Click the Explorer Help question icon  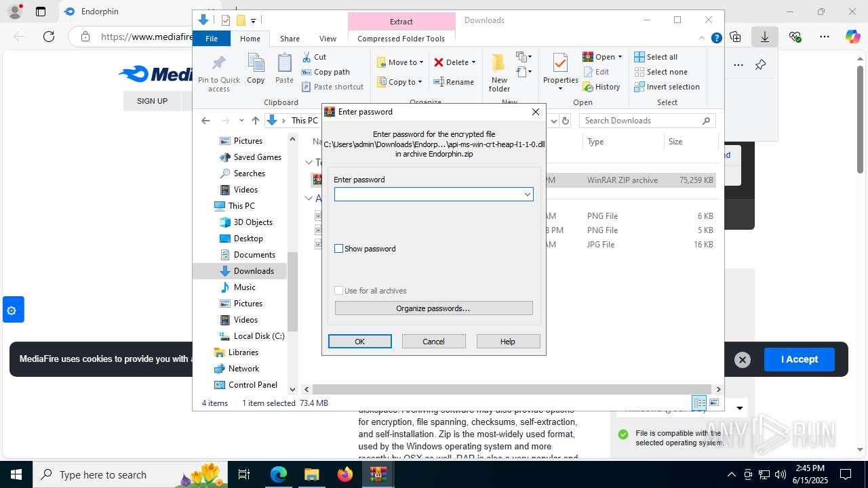(716, 39)
